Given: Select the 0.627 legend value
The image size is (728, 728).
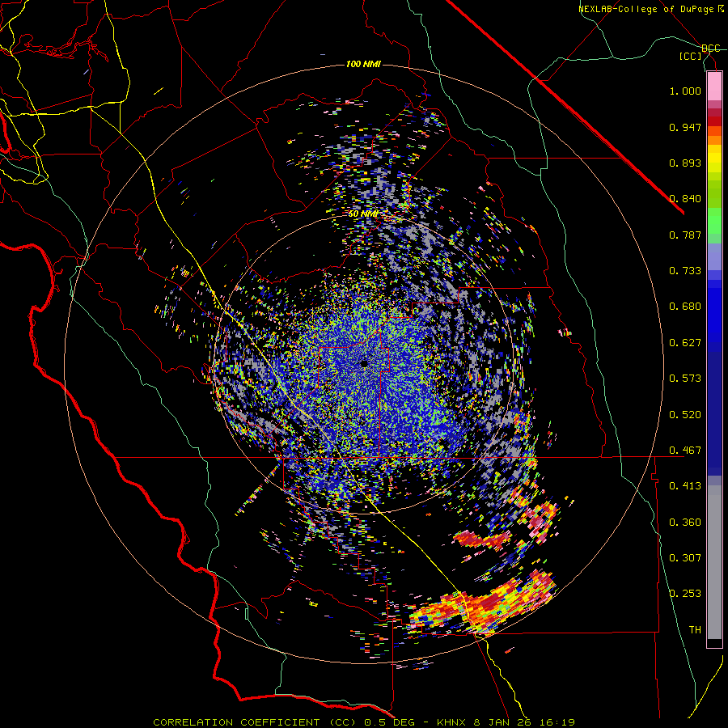Looking at the screenshot, I should [685, 343].
